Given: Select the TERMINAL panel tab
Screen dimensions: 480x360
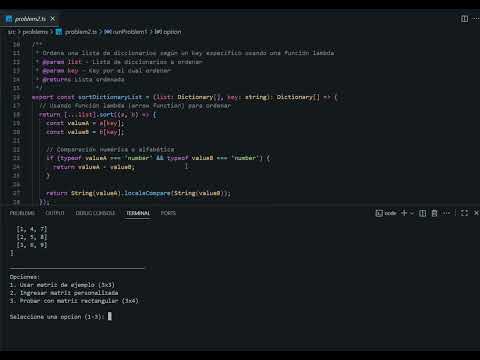Looking at the screenshot, I should point(138,213).
